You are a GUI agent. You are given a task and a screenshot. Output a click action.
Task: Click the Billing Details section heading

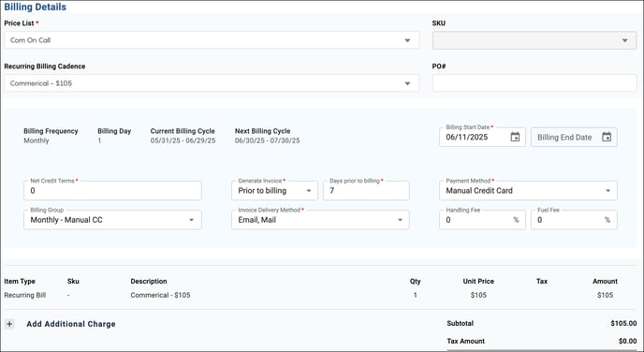[x=36, y=7]
